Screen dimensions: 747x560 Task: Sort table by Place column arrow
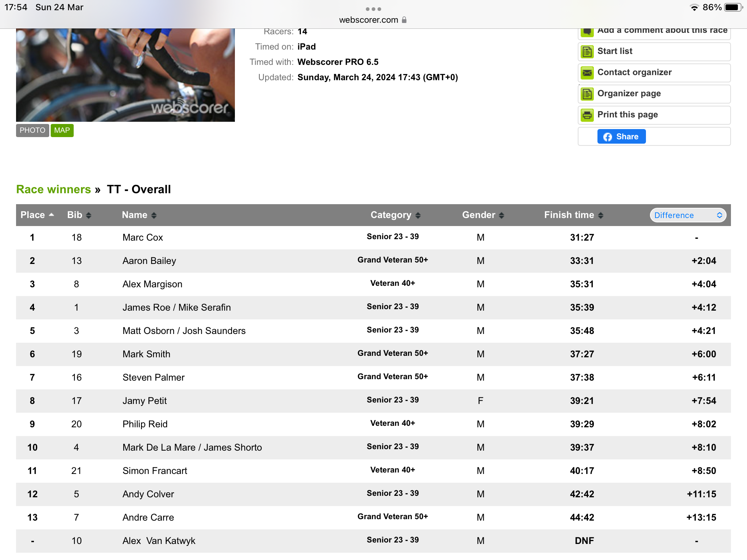pyautogui.click(x=51, y=215)
